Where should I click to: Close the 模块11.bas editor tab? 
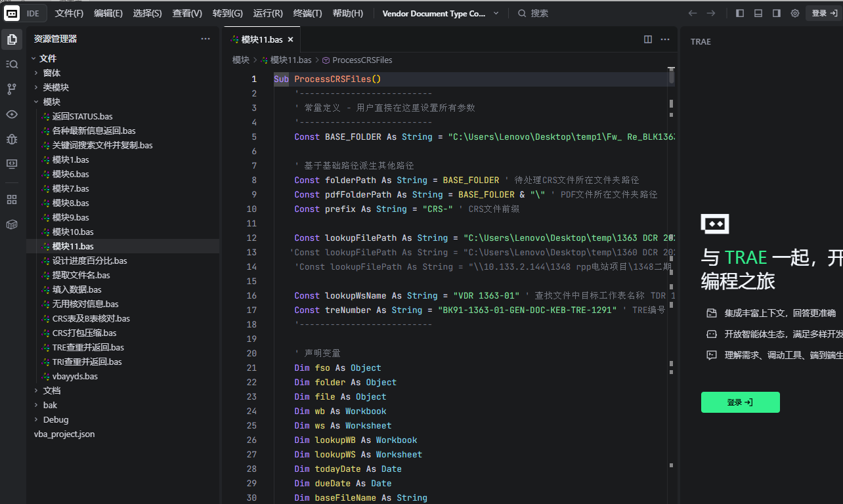[x=290, y=40]
